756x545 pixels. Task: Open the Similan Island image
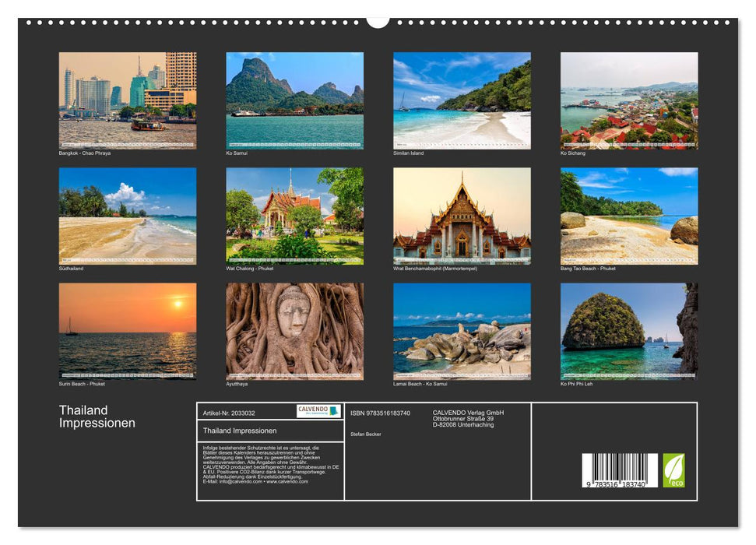point(461,100)
